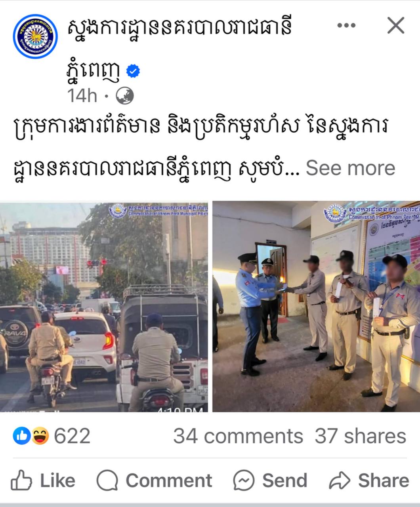Tap the laughing Haha reaction icon
The width and height of the screenshot is (420, 507).
[x=40, y=436]
